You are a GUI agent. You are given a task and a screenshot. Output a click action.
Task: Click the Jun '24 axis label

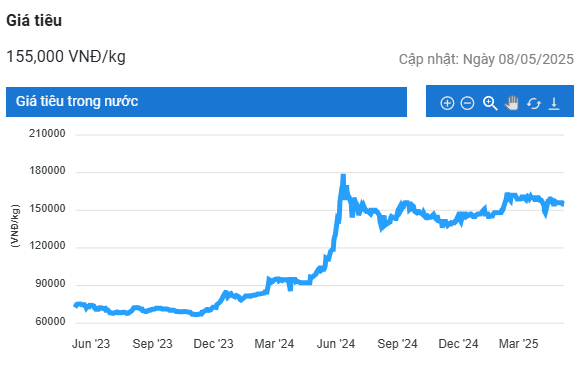click(x=336, y=344)
